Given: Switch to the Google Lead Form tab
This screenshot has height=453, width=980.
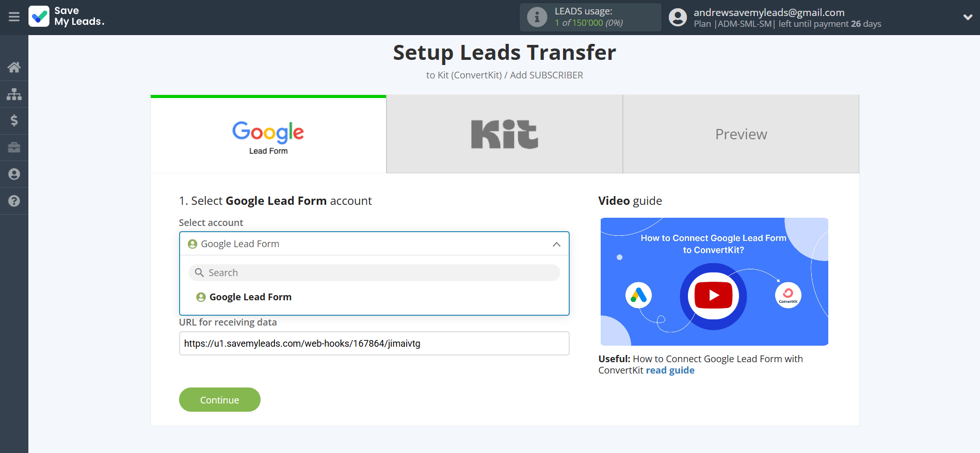Looking at the screenshot, I should (x=268, y=134).
